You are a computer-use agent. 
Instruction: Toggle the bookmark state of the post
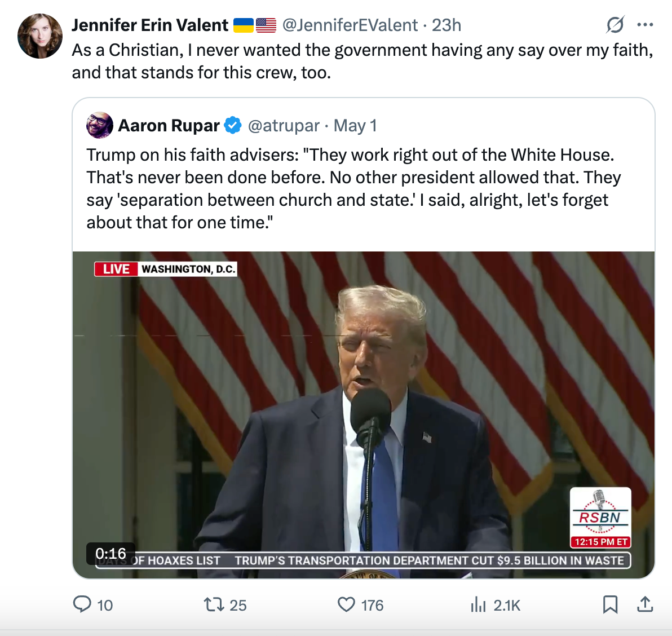click(611, 604)
